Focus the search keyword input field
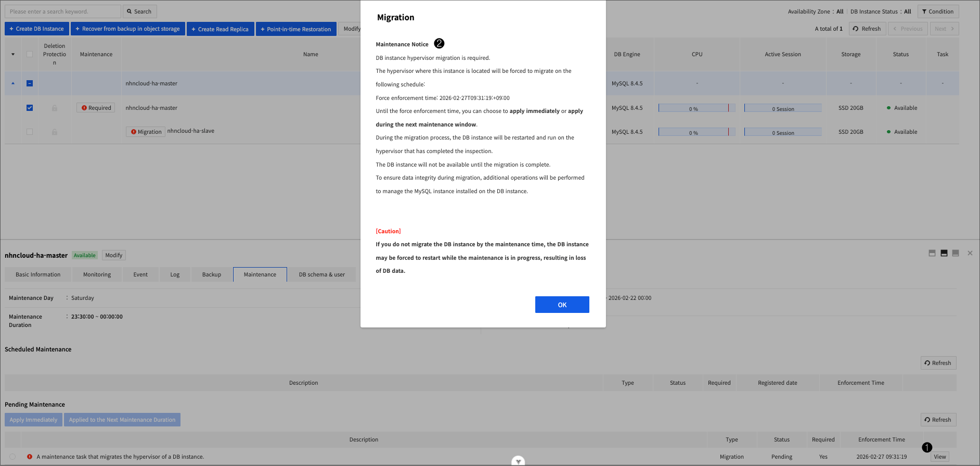980x466 pixels. [63, 11]
